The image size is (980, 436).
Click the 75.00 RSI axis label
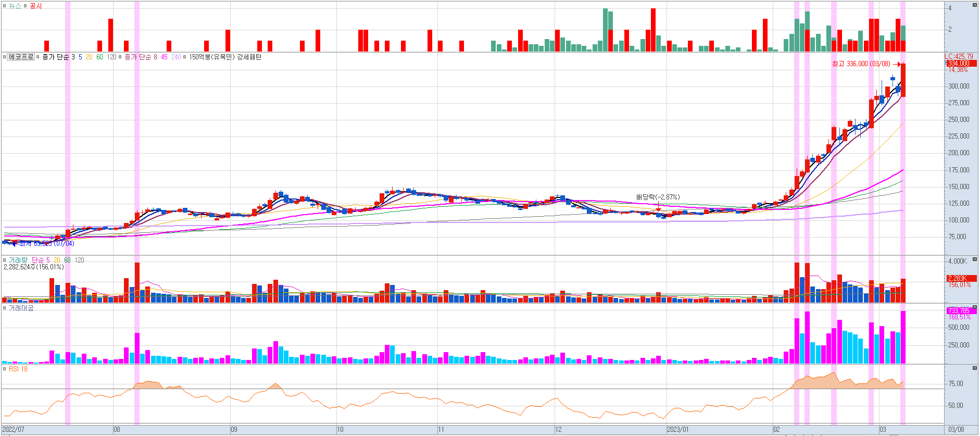956,384
